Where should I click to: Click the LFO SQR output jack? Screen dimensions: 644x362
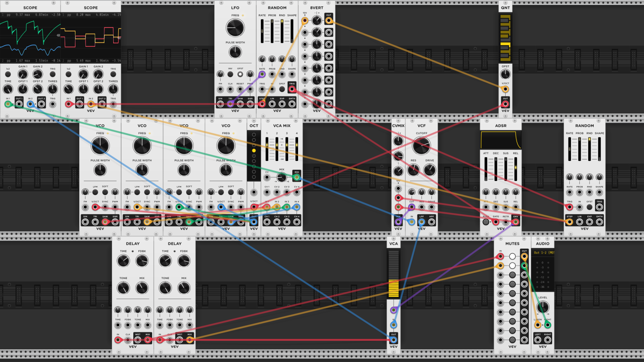coord(250,104)
